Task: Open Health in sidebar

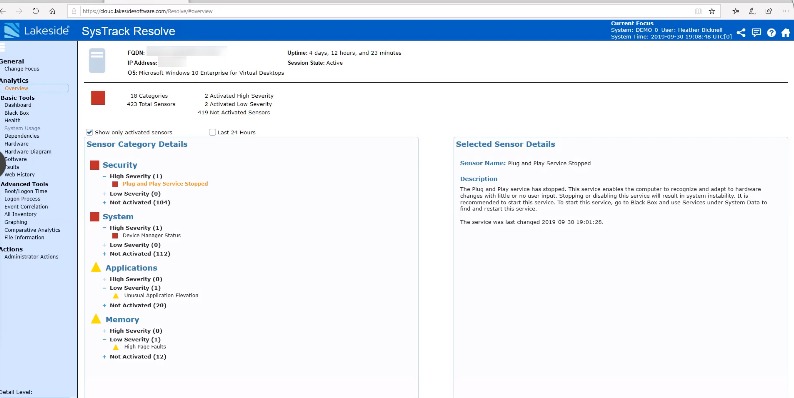Action: pos(12,121)
